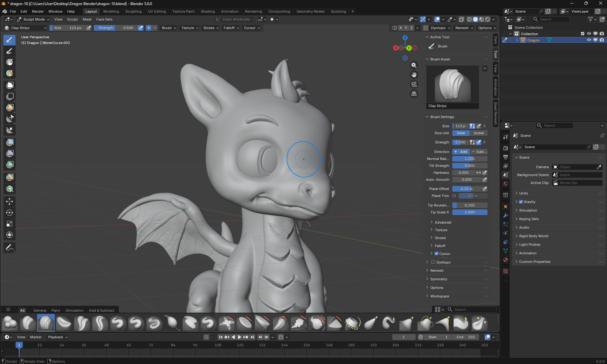Disable the Cursor checkbox in Brush Settings

pyautogui.click(x=437, y=253)
